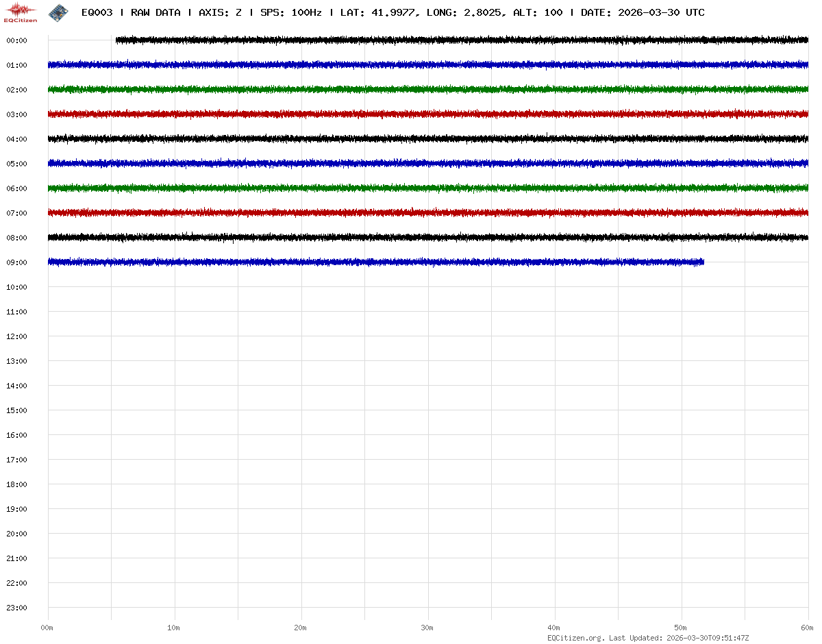
Task: Click the EQ003 station name in header
Action: tap(97, 12)
